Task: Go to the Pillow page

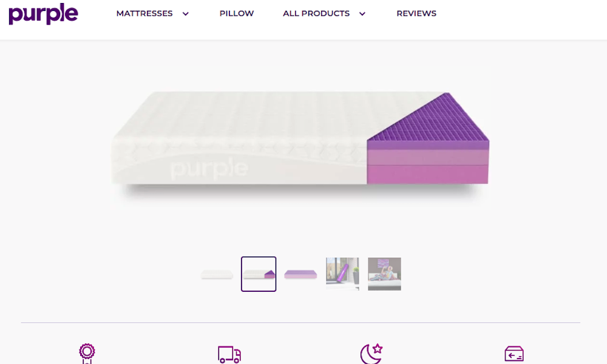Action: tap(237, 13)
